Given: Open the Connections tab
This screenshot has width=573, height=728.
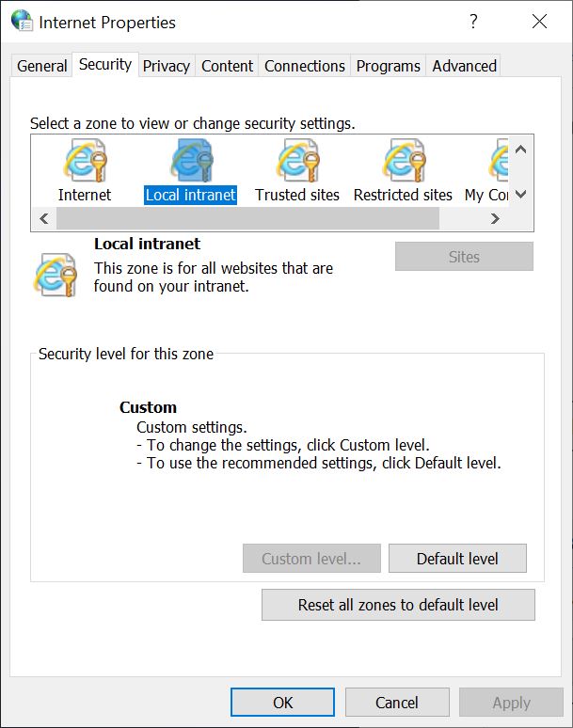Looking at the screenshot, I should tap(305, 66).
